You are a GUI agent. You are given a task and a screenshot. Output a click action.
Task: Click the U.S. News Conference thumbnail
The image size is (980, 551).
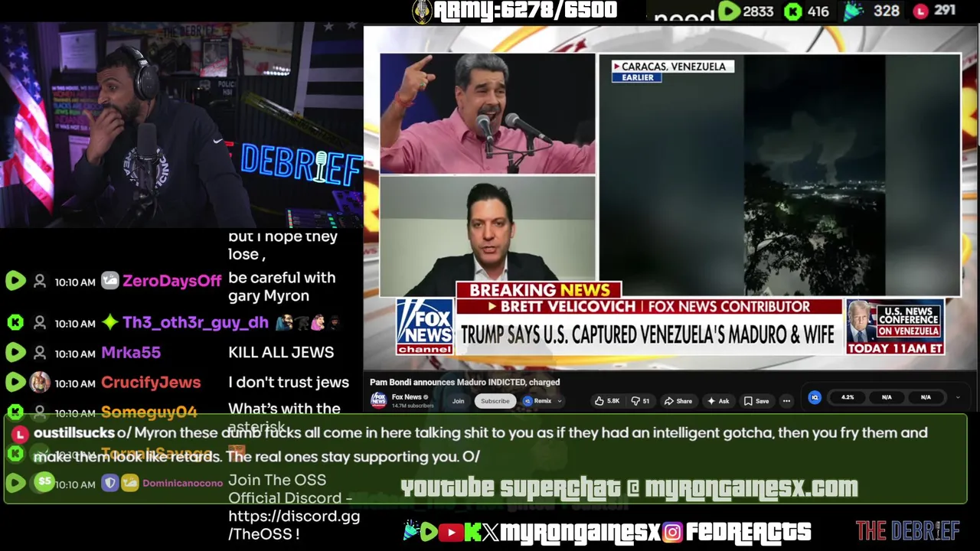coord(895,327)
